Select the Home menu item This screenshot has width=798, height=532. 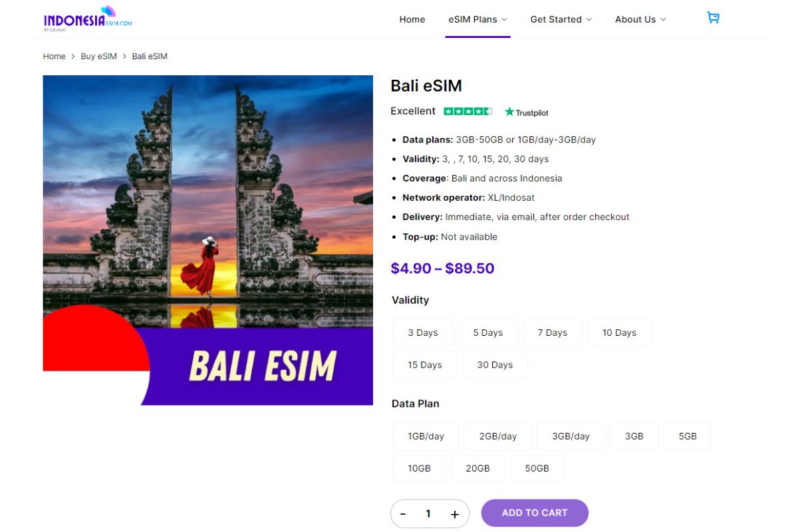(x=412, y=19)
